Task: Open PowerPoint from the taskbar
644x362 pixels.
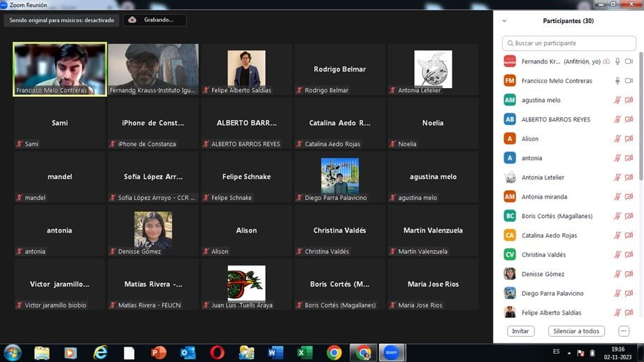Action: [x=159, y=352]
